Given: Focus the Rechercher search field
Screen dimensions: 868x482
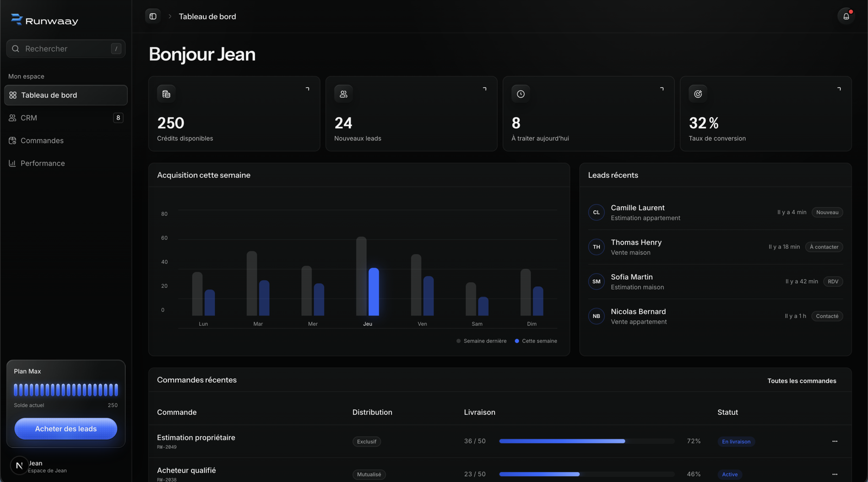Looking at the screenshot, I should (66, 49).
